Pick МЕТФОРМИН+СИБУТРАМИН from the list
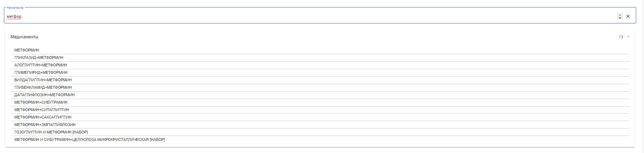Viewport: 644px width, 153px height. point(320,102)
